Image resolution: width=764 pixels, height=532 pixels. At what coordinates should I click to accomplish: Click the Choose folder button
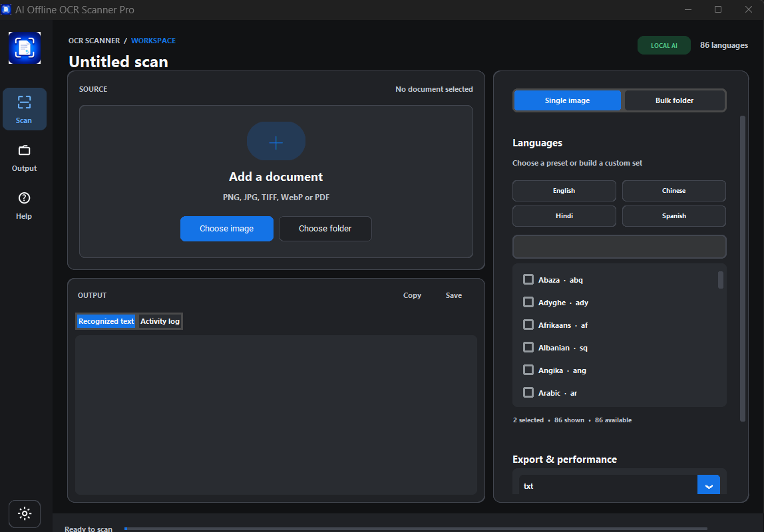325,229
